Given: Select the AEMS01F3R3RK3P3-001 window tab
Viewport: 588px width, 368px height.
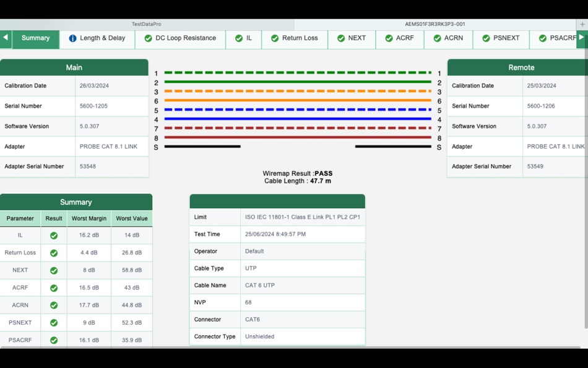Looking at the screenshot, I should pyautogui.click(x=435, y=24).
